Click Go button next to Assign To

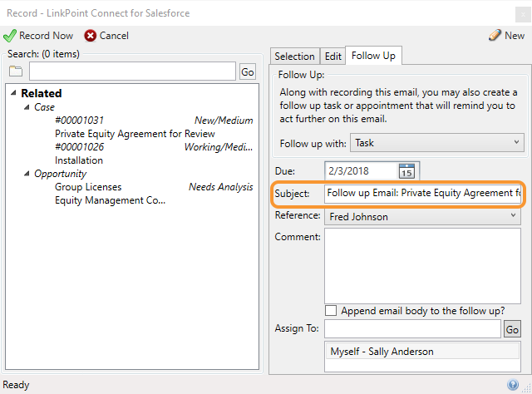512,329
